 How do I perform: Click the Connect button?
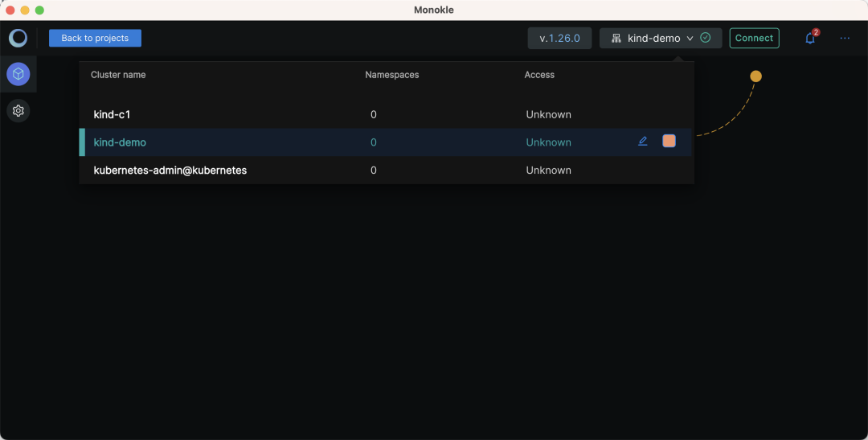tap(754, 39)
